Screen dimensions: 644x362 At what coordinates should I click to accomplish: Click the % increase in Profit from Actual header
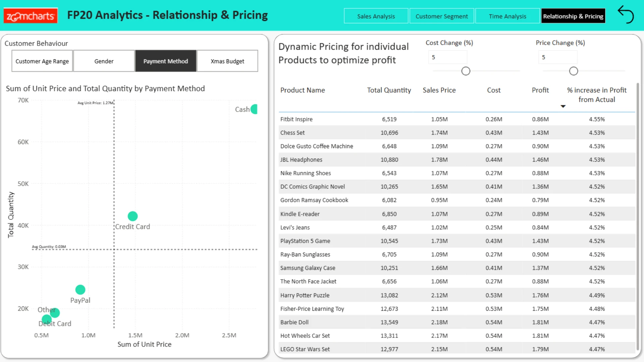point(597,95)
